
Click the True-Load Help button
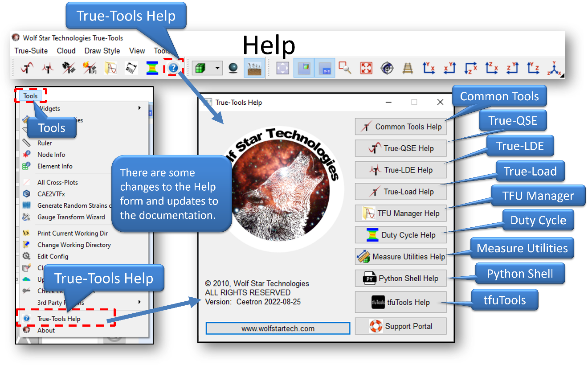(x=400, y=192)
